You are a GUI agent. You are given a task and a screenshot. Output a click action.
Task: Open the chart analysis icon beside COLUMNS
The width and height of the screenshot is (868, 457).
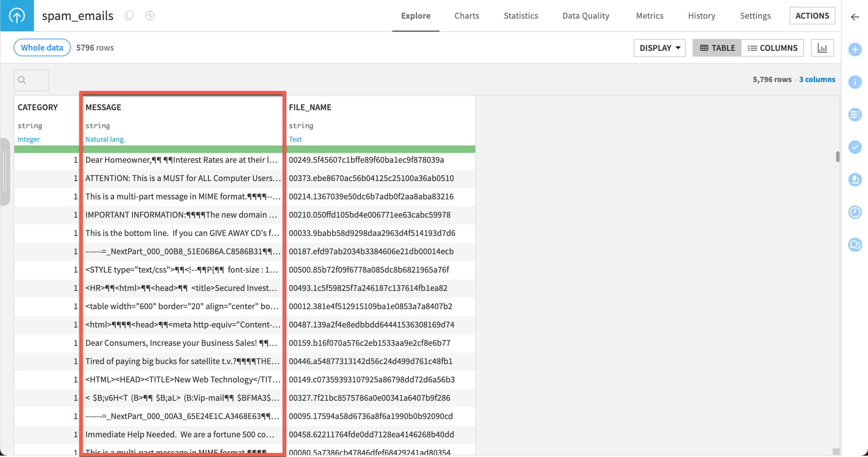(823, 48)
